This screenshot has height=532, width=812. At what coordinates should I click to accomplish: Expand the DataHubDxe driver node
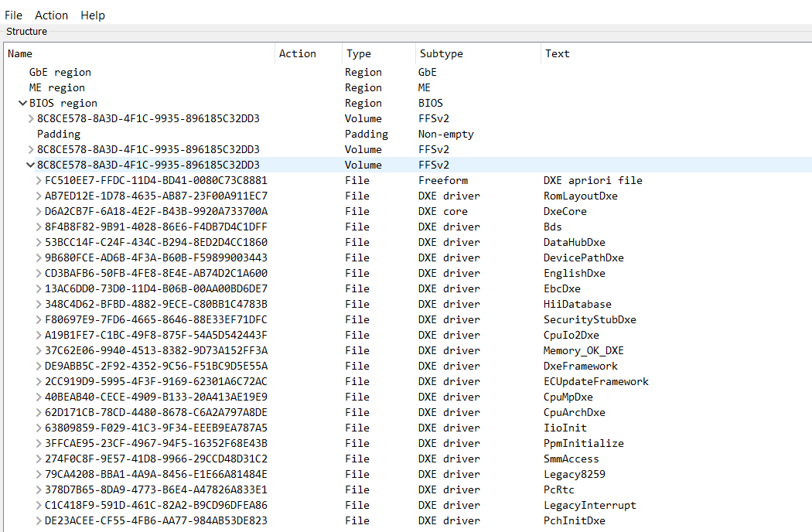(39, 243)
